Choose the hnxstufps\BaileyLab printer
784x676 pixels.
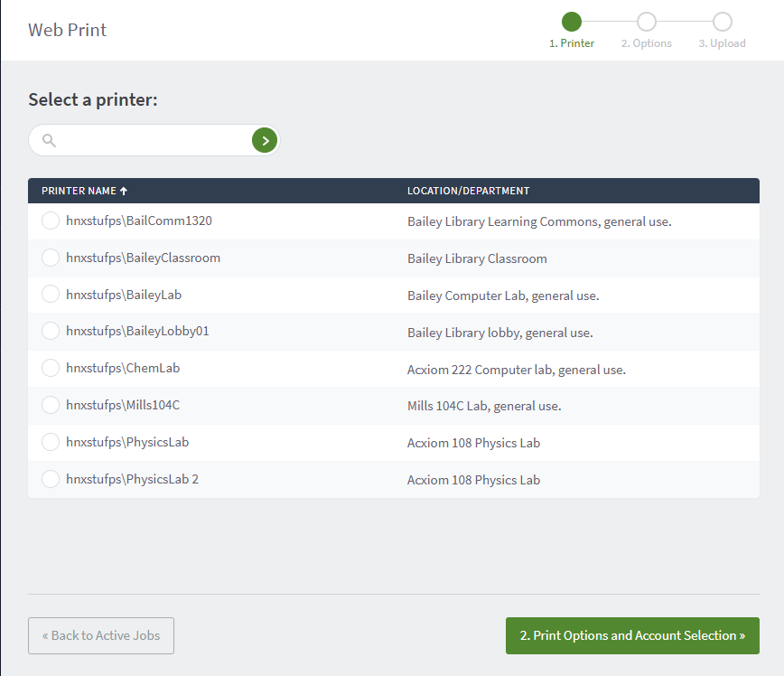[51, 295]
